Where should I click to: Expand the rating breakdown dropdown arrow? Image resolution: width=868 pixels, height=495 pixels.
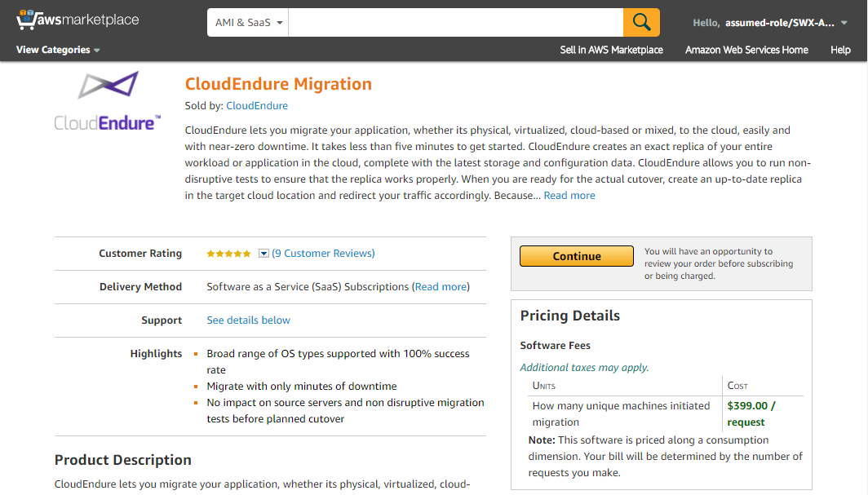coord(263,254)
